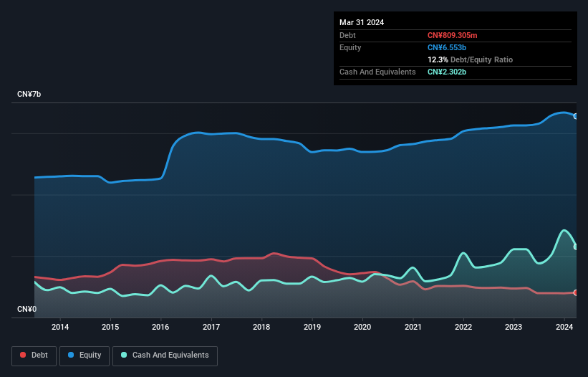The width and height of the screenshot is (588, 377).
Task: Click the CN¥809.305m debt value
Action: (x=452, y=35)
